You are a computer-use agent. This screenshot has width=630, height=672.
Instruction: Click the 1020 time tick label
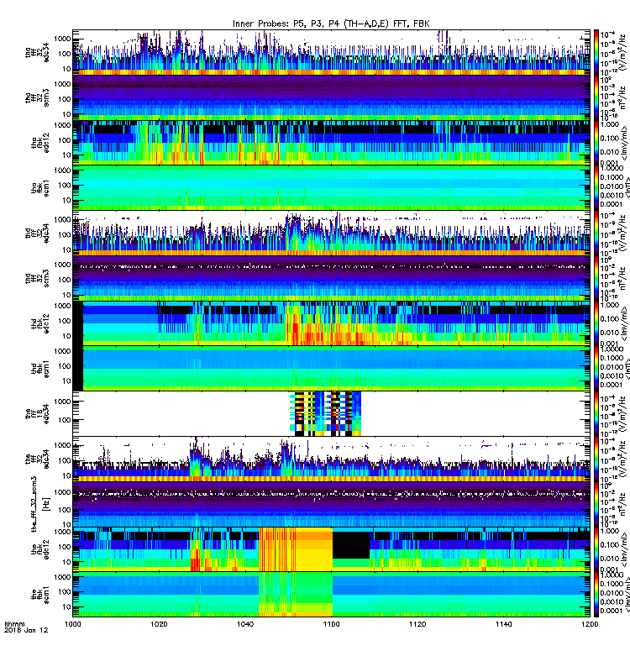pyautogui.click(x=159, y=624)
